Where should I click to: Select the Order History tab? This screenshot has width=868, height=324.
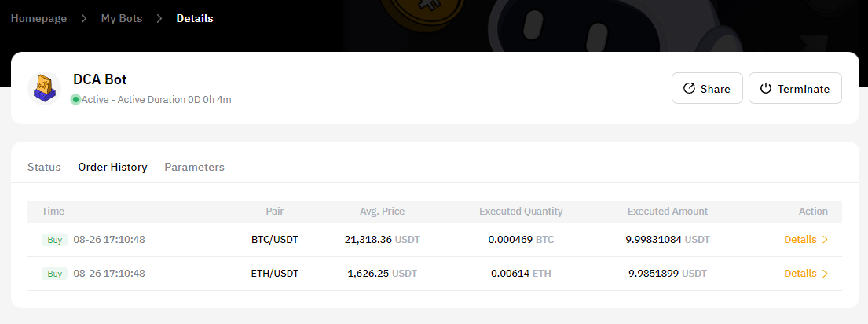click(x=112, y=167)
